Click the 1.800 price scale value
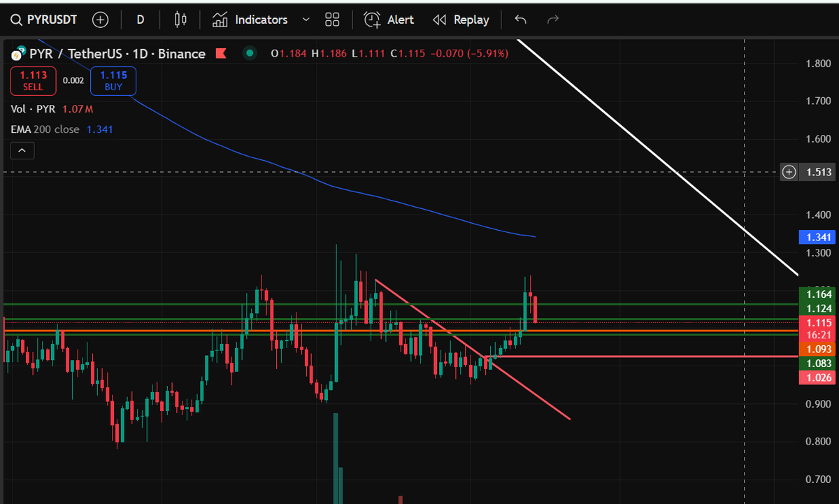Screen dimensions: 839x504 pyautogui.click(x=818, y=64)
